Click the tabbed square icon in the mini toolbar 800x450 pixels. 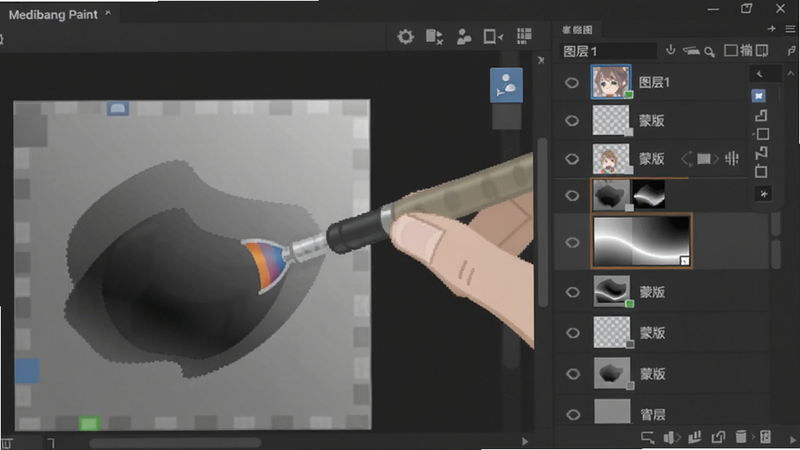761,171
